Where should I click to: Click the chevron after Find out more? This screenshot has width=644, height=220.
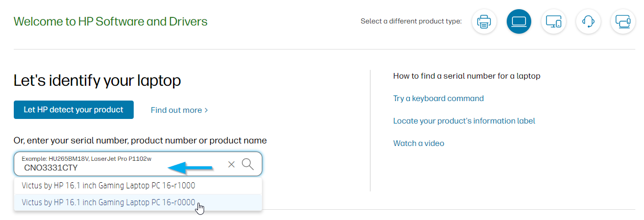(x=206, y=110)
